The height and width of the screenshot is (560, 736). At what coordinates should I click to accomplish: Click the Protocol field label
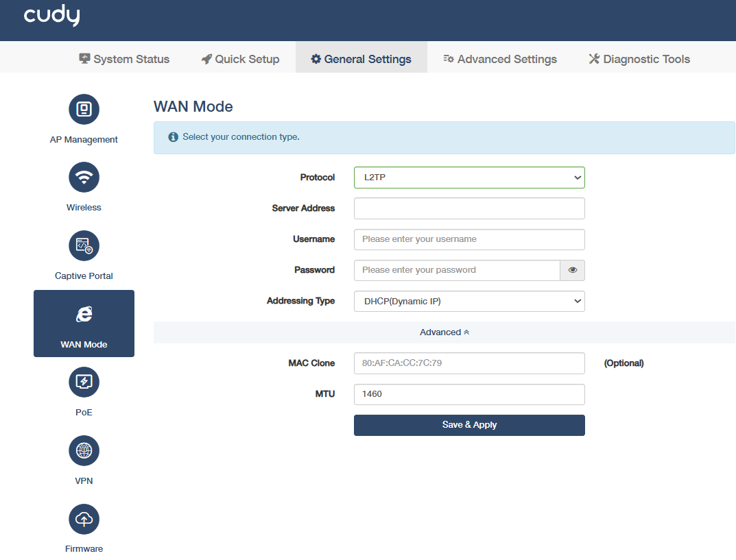318,178
